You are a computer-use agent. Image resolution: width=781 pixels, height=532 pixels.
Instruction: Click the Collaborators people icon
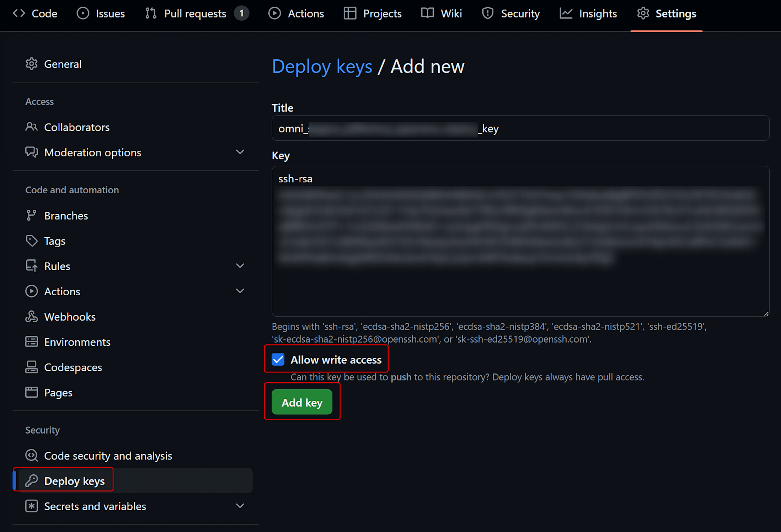[x=31, y=127]
